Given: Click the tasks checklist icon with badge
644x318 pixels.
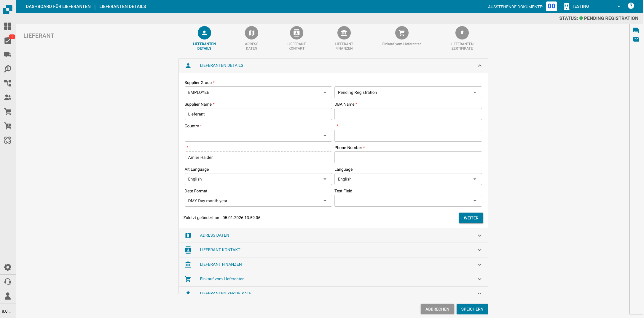Looking at the screenshot, I should 8,40.
